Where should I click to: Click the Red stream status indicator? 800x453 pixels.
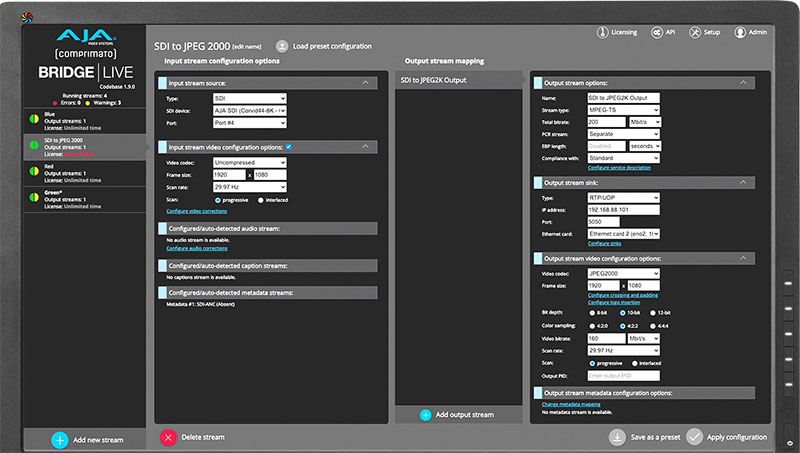34,171
